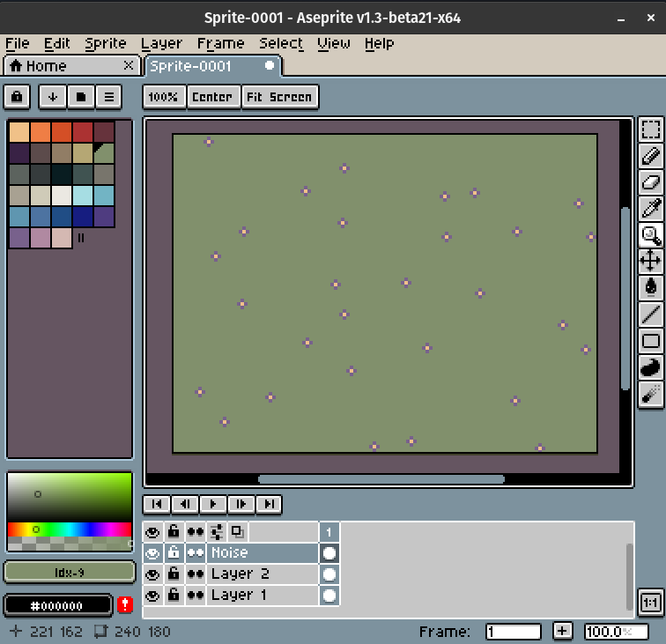Choose the Paint Bucket tool

pos(650,286)
